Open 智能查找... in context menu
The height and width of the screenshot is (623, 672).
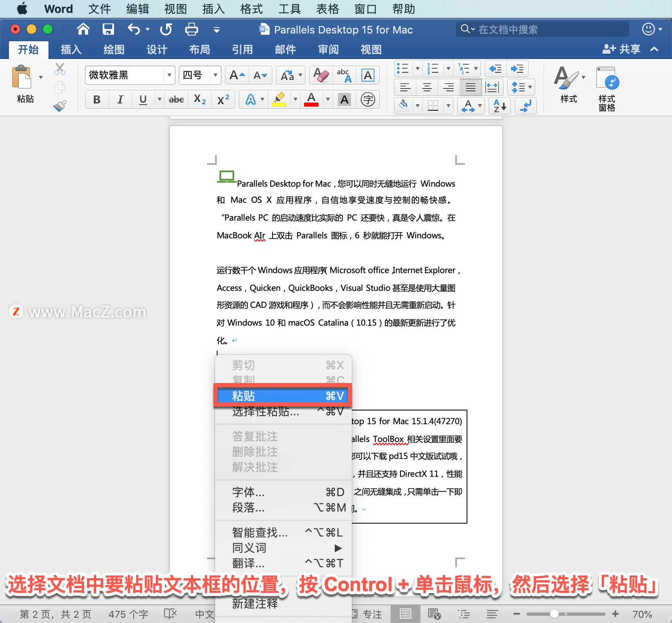pos(283,532)
